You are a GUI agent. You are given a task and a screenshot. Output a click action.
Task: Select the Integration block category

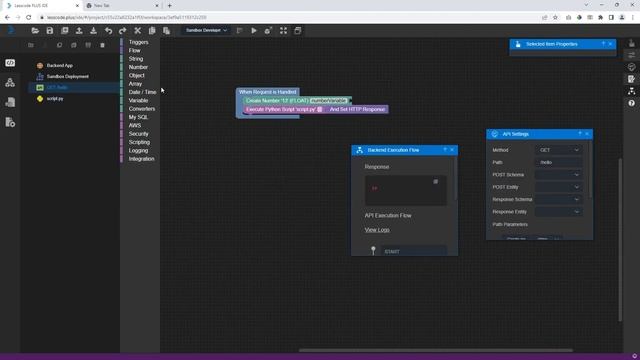pyautogui.click(x=141, y=159)
